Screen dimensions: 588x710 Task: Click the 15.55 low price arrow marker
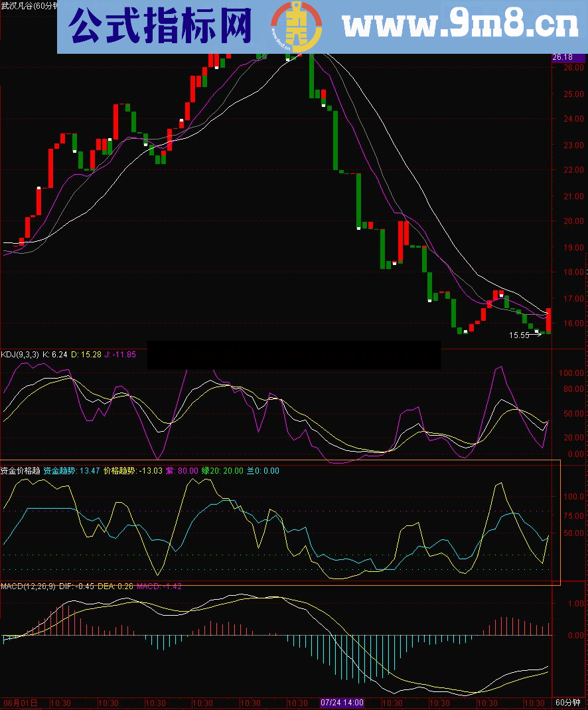[x=526, y=335]
